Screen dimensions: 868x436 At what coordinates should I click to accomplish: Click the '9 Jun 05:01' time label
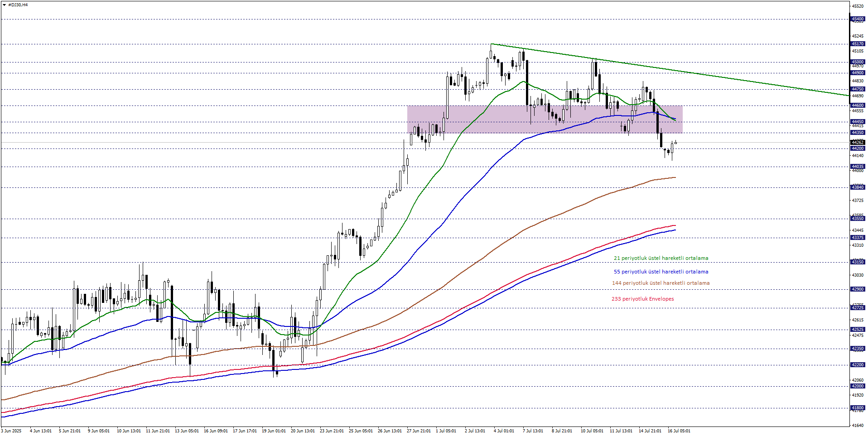pos(99,431)
